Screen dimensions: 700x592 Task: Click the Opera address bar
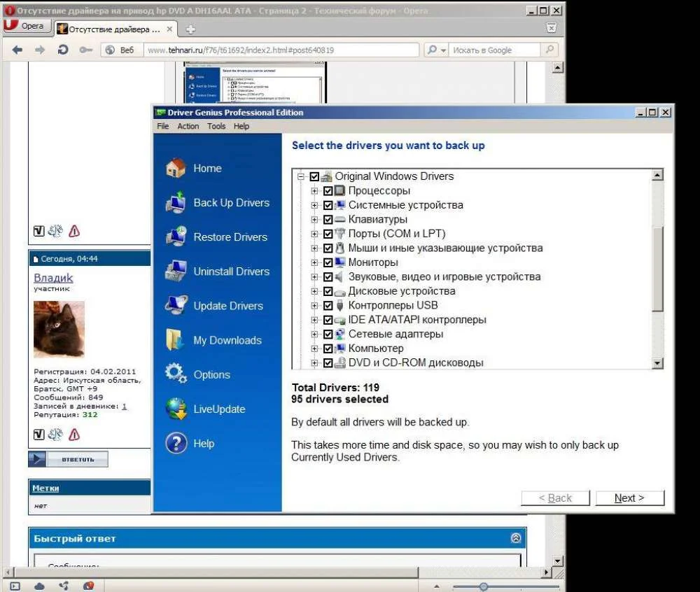(x=281, y=50)
